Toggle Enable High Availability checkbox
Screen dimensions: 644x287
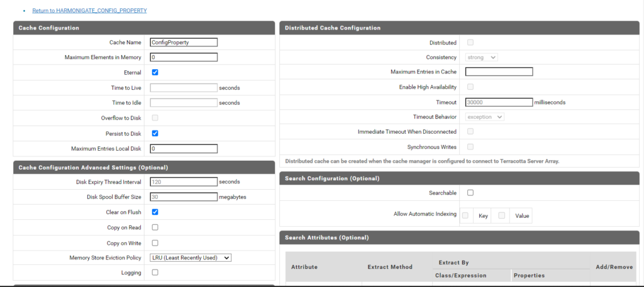pos(470,87)
